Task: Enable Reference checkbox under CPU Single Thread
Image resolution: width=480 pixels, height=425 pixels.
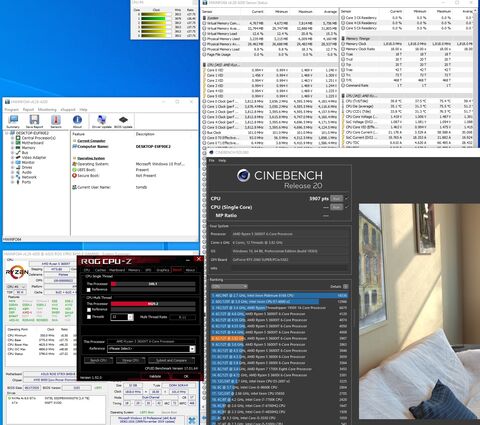Action: tap(89, 290)
